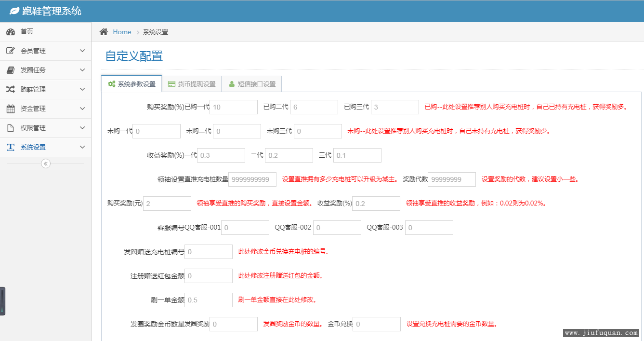Select 系统设置 in the sidebar

click(x=45, y=148)
